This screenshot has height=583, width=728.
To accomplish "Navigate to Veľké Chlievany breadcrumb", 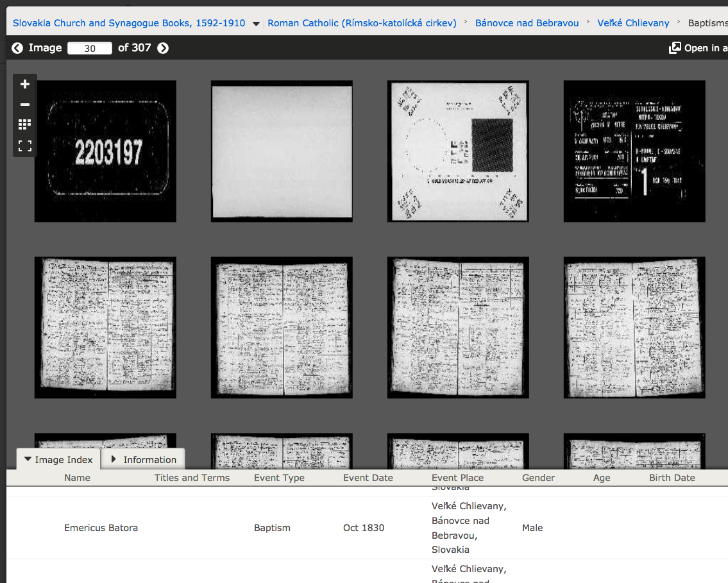I will point(633,23).
